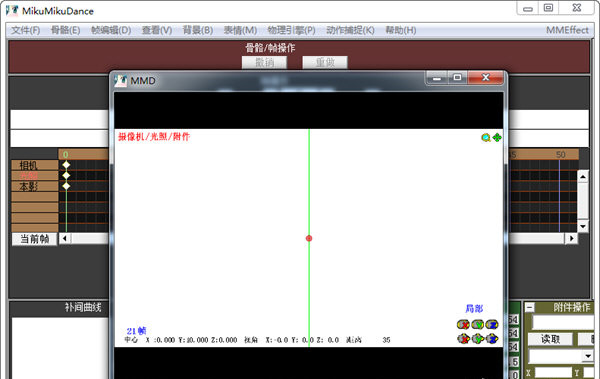Click the green pan view arrows icon

click(497, 137)
